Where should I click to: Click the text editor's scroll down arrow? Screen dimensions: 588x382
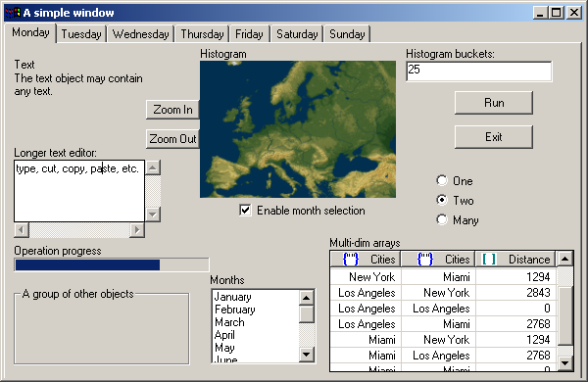point(153,215)
